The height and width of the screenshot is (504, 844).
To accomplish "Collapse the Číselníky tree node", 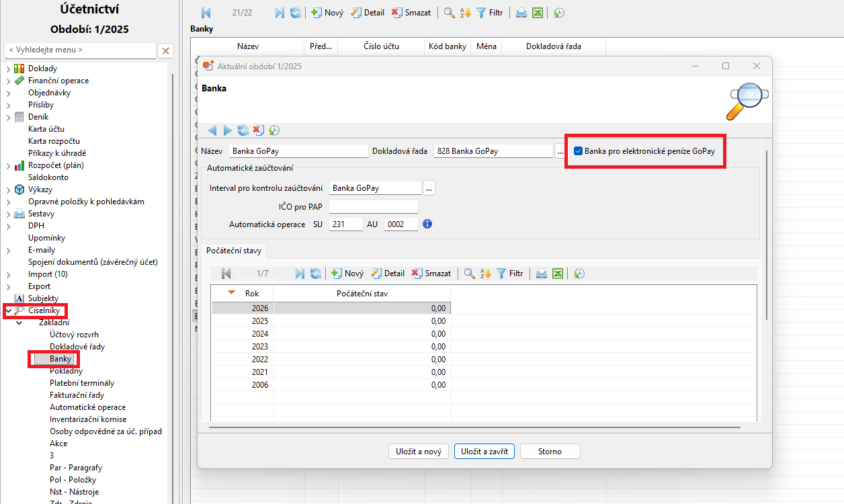I will 8,310.
